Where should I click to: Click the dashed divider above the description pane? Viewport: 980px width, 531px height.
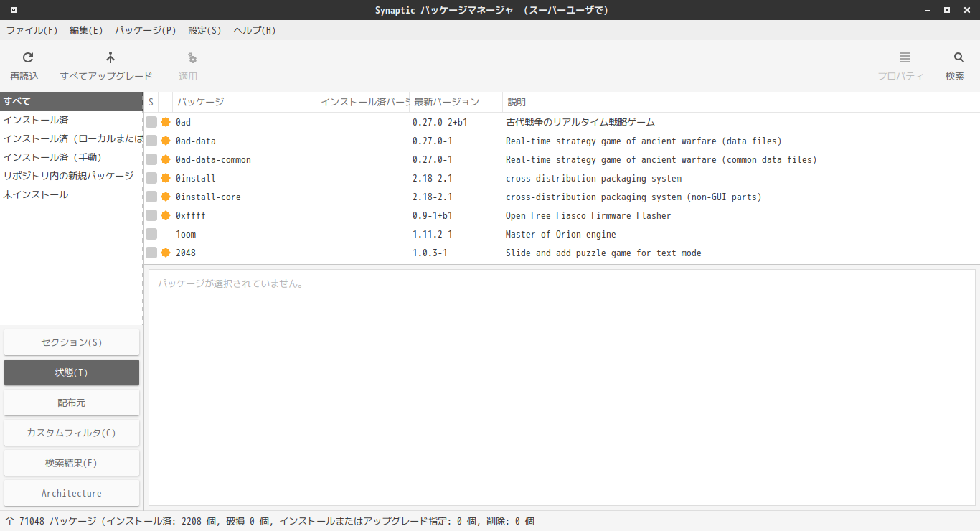(562, 263)
